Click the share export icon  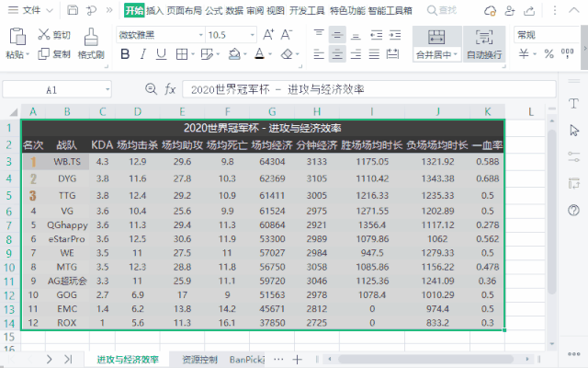[x=529, y=10]
